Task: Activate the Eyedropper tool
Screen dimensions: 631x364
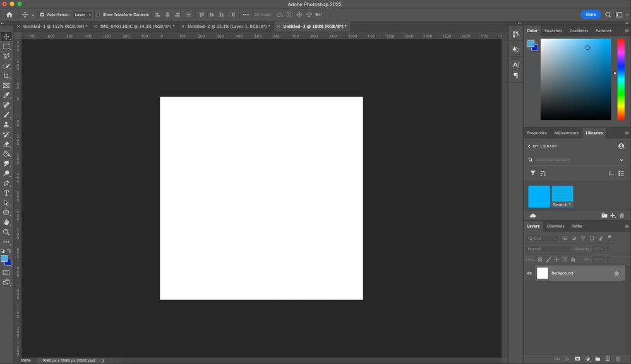Action: click(x=7, y=95)
